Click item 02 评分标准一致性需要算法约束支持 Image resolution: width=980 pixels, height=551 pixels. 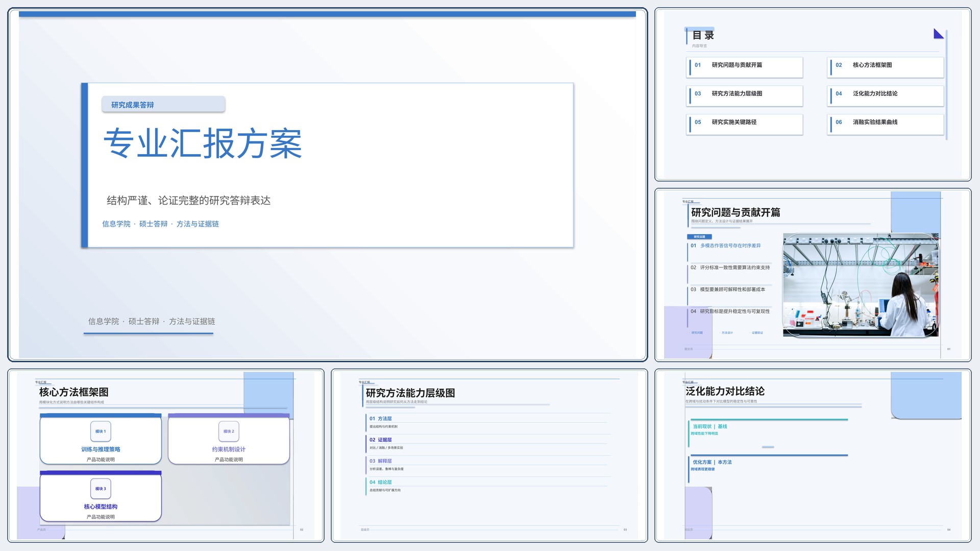[x=730, y=267]
